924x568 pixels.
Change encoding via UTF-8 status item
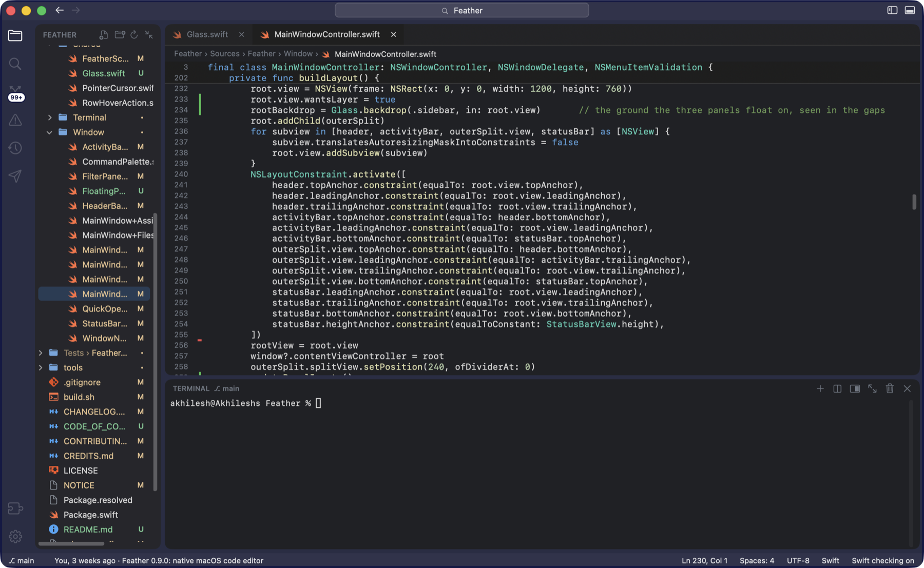[798, 560]
